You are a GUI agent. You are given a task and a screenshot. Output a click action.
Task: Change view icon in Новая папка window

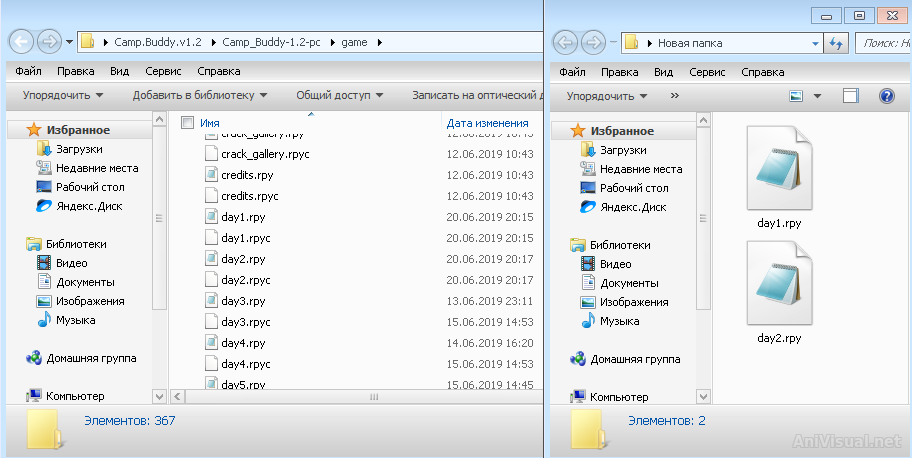coord(796,96)
